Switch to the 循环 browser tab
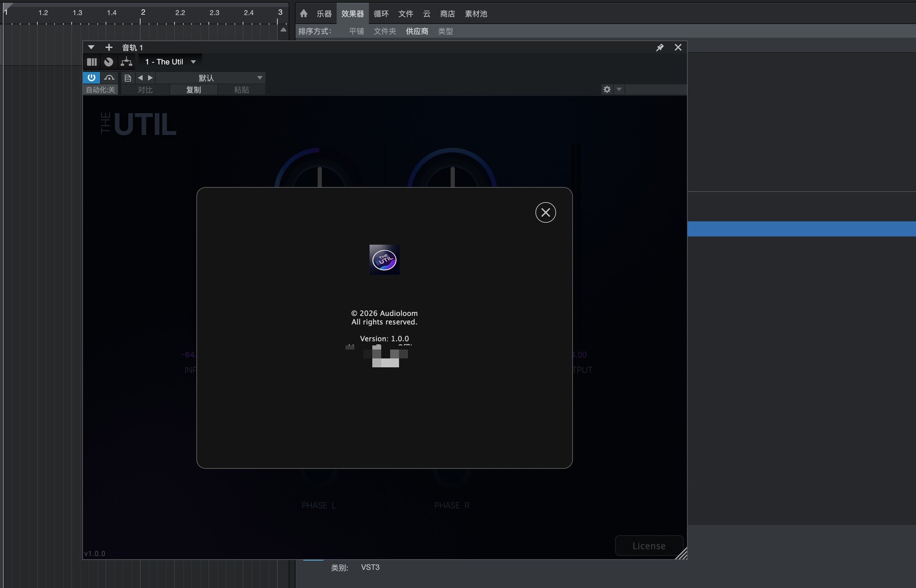916x588 pixels. pyautogui.click(x=381, y=14)
